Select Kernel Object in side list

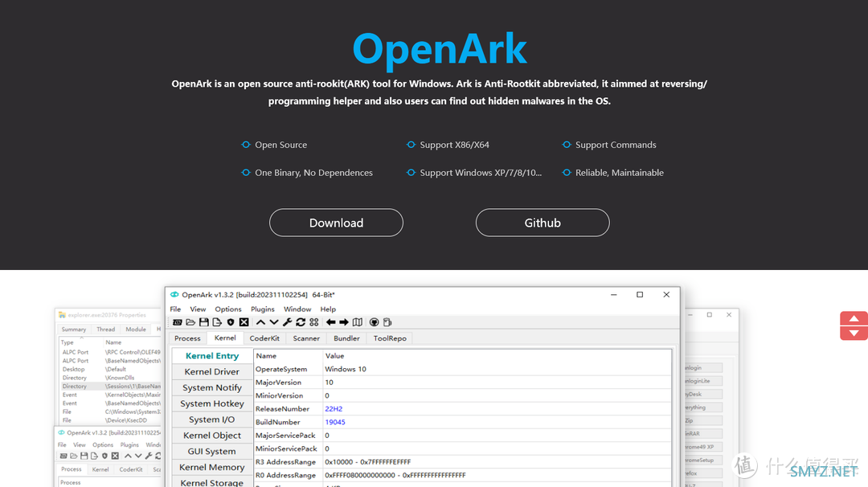pyautogui.click(x=212, y=435)
